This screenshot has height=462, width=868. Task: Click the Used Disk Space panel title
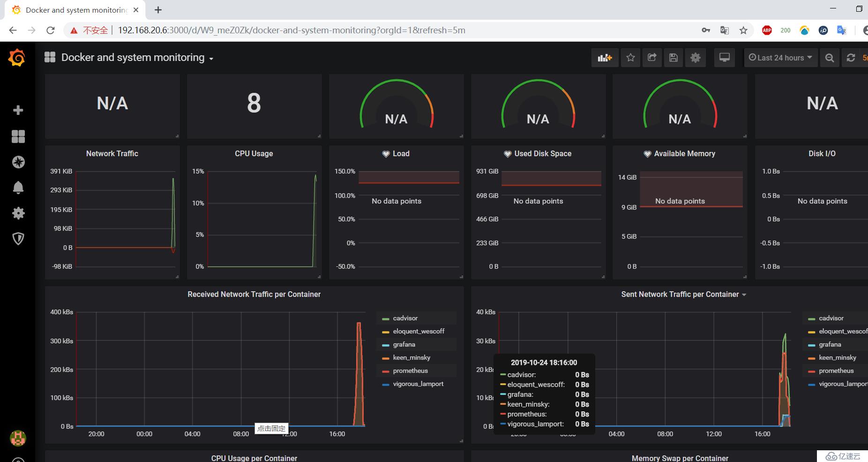click(543, 153)
